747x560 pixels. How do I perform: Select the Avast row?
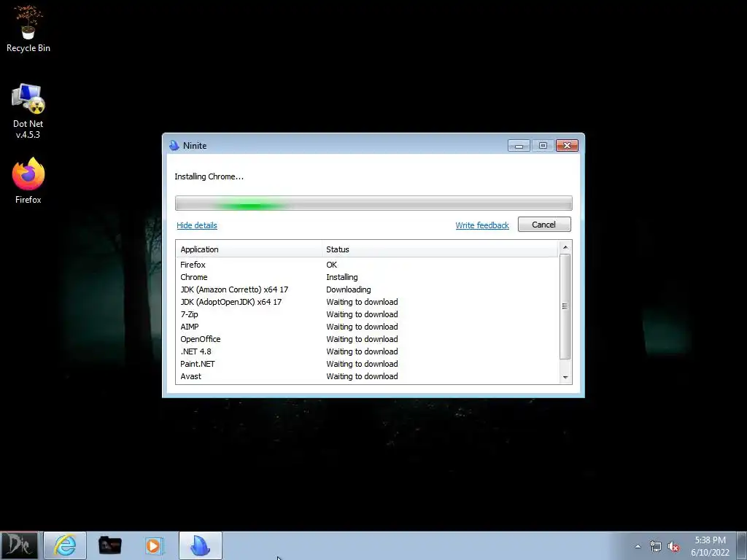coord(367,376)
